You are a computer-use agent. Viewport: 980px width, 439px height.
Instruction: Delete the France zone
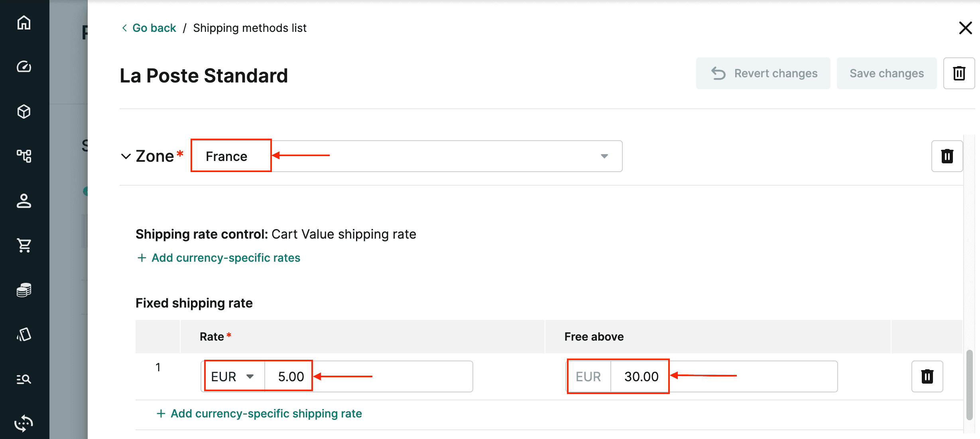[947, 156]
